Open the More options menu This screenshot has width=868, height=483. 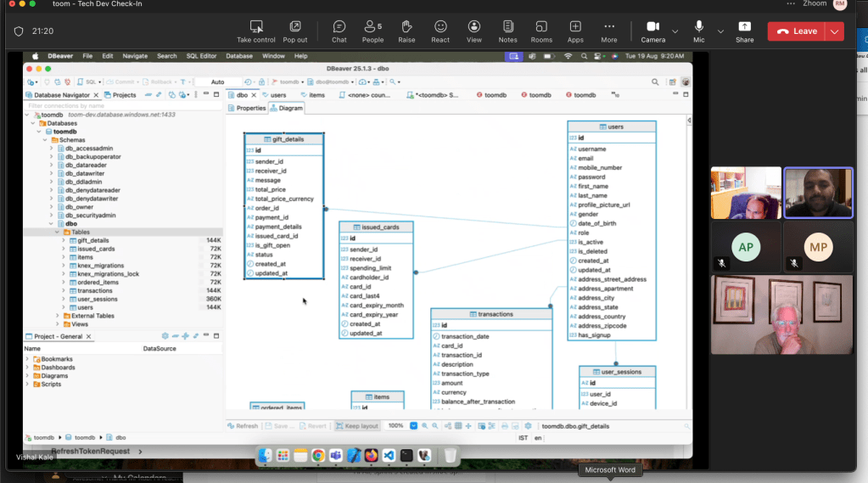tap(609, 31)
